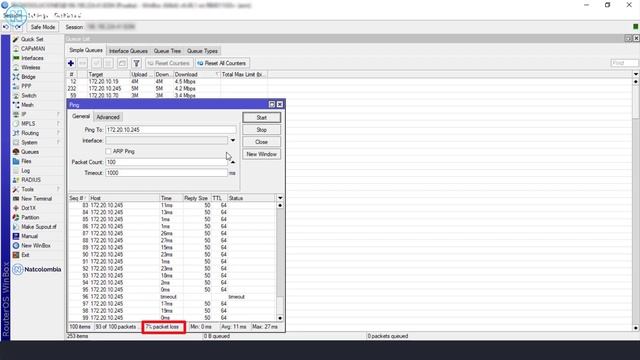Switch to the Interface Queues tab
640x360 pixels.
128,51
